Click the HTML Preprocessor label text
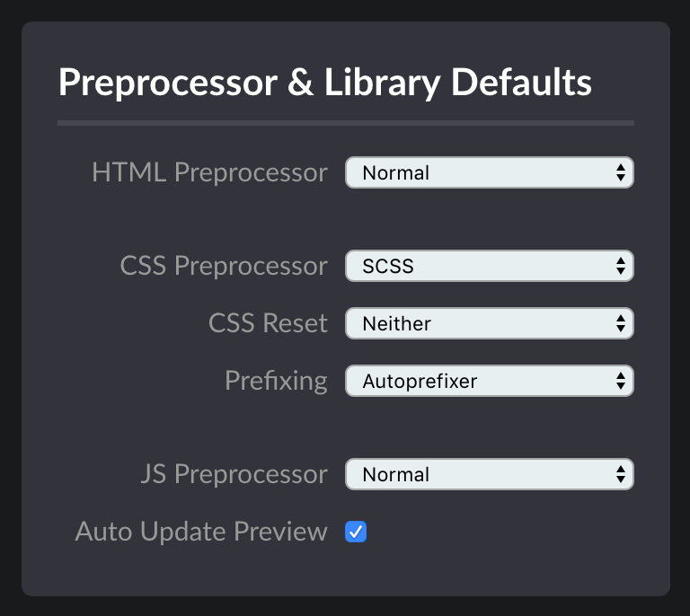 coord(209,172)
